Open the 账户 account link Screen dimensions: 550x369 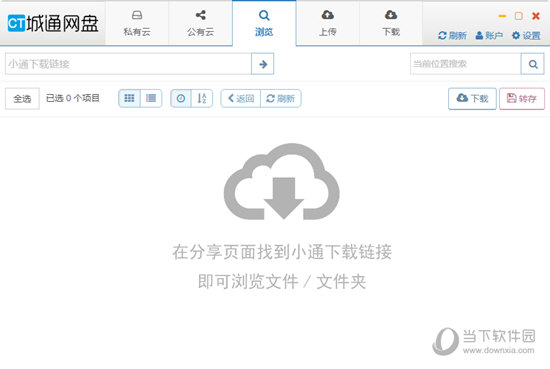[x=489, y=35]
